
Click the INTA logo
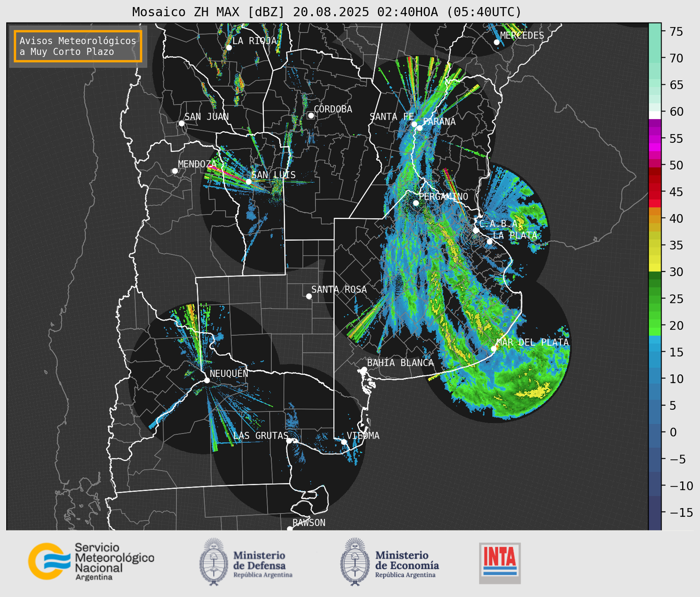point(500,563)
